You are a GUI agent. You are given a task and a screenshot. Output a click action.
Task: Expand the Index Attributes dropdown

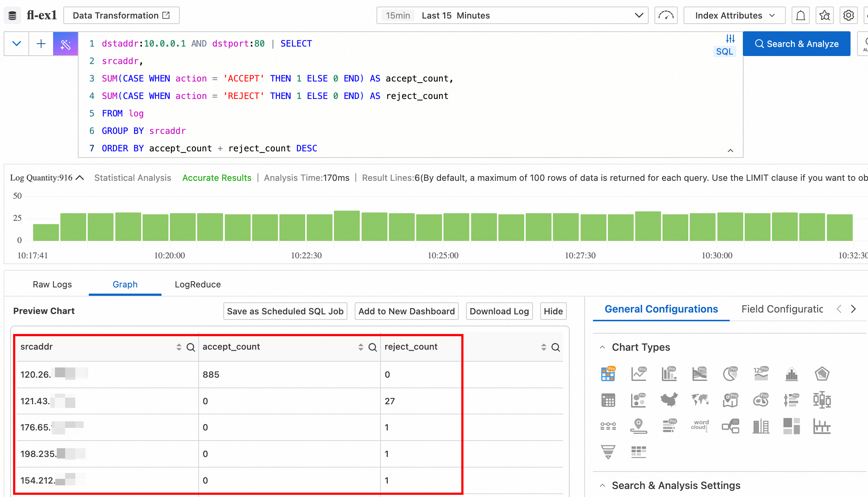[x=734, y=16]
